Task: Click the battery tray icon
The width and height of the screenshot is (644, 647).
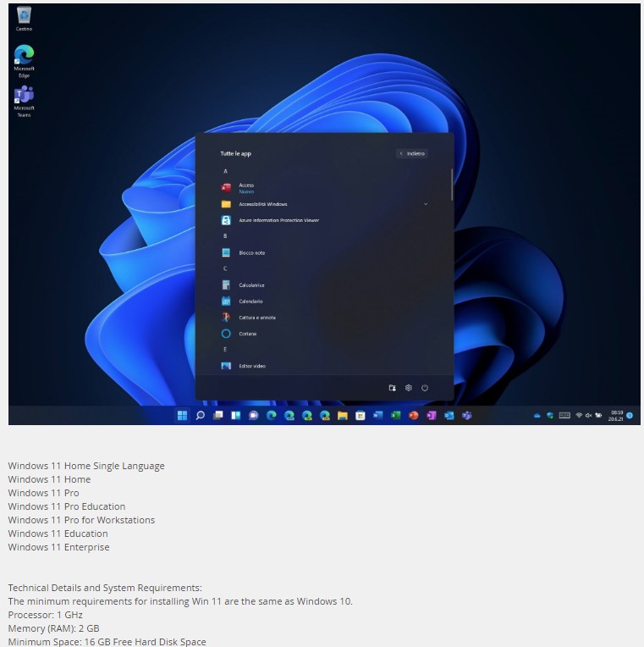Action: point(598,416)
